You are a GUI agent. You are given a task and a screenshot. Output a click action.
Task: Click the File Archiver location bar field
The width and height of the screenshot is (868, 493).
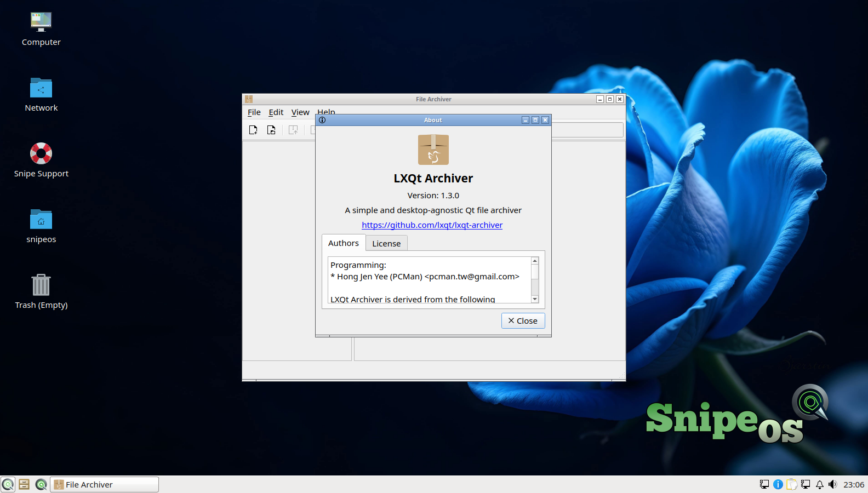[587, 130]
